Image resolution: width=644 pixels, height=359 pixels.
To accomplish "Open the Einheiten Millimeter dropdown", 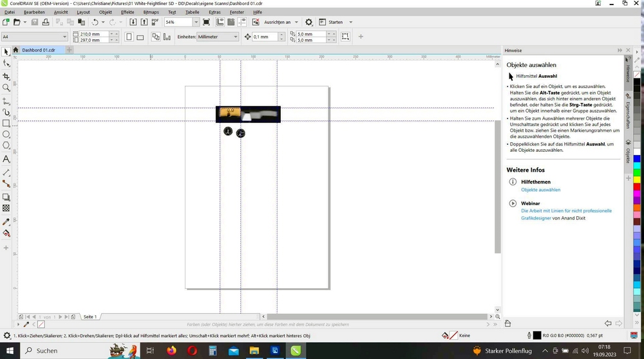I will (218, 37).
